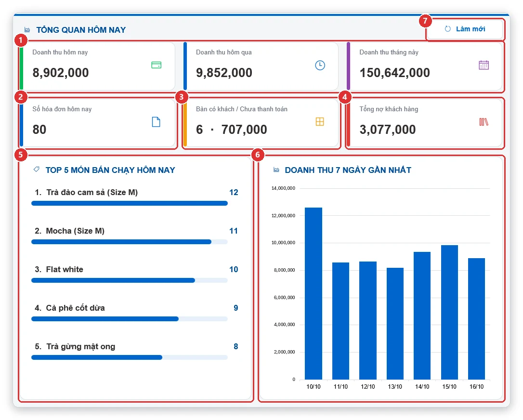Click the sold quantity 12 for Trà đào
The height and width of the screenshot is (420, 523).
pos(234,193)
